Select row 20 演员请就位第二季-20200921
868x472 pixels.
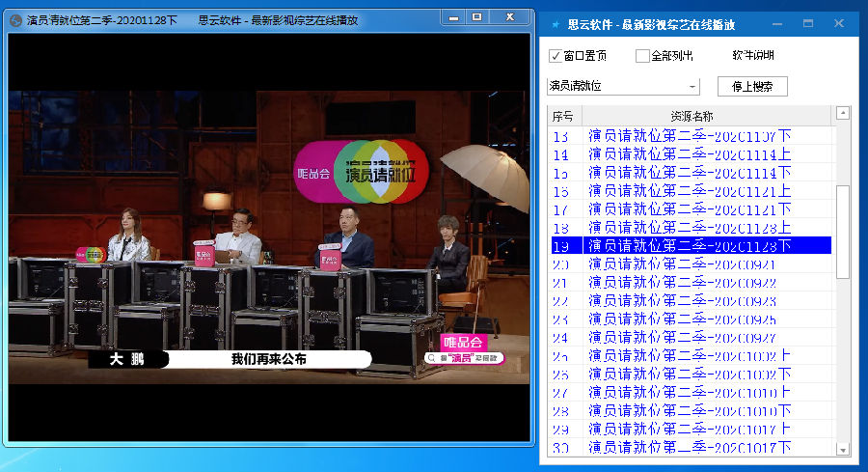(691, 264)
